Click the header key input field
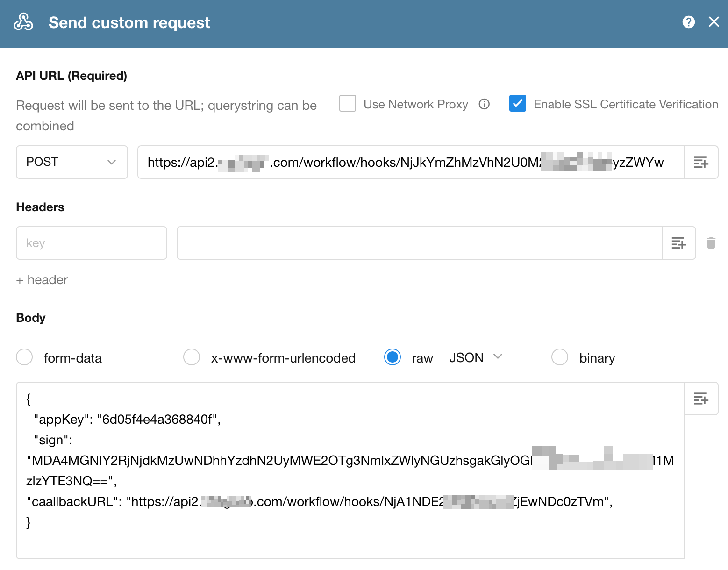728x570 pixels. pyautogui.click(x=92, y=243)
